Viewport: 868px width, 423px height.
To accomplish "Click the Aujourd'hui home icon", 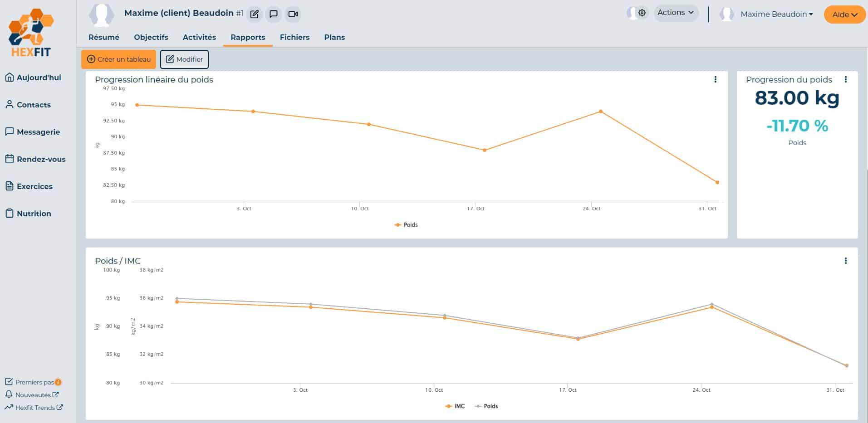I will (x=10, y=77).
